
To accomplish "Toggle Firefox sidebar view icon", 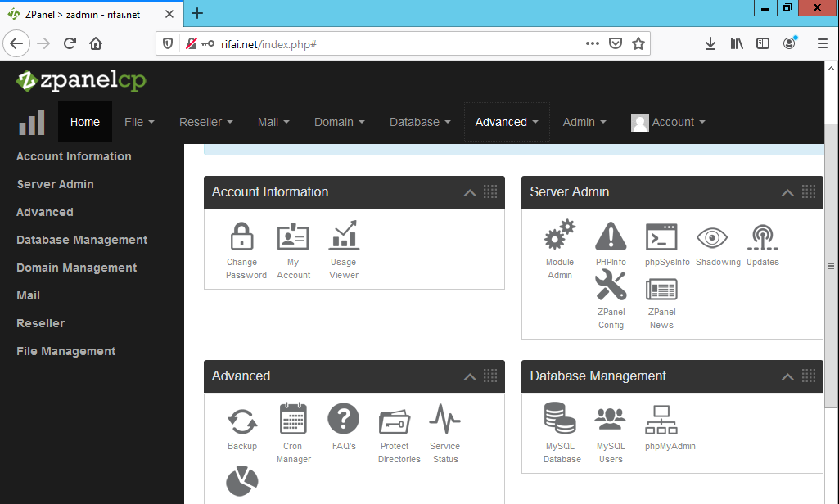I will pos(763,43).
